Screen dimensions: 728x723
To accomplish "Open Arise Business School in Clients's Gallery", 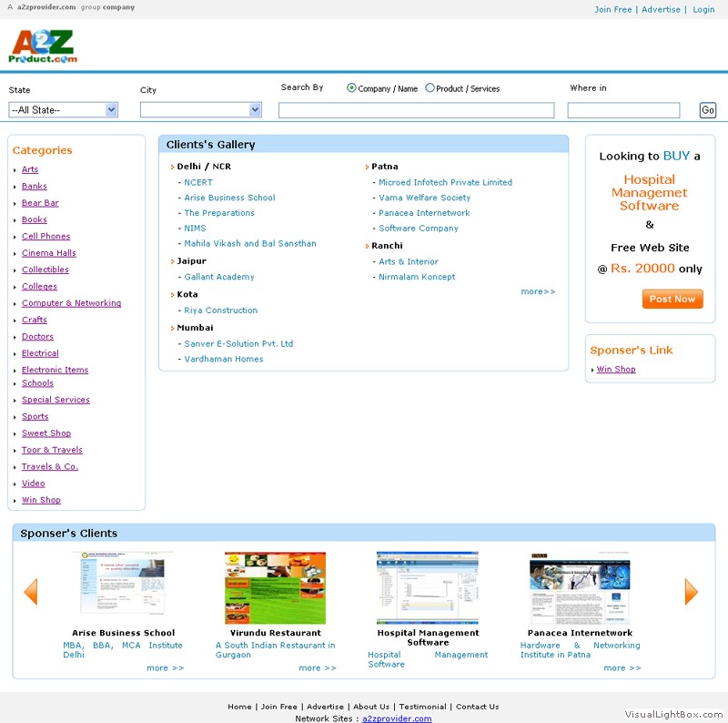I will (230, 198).
